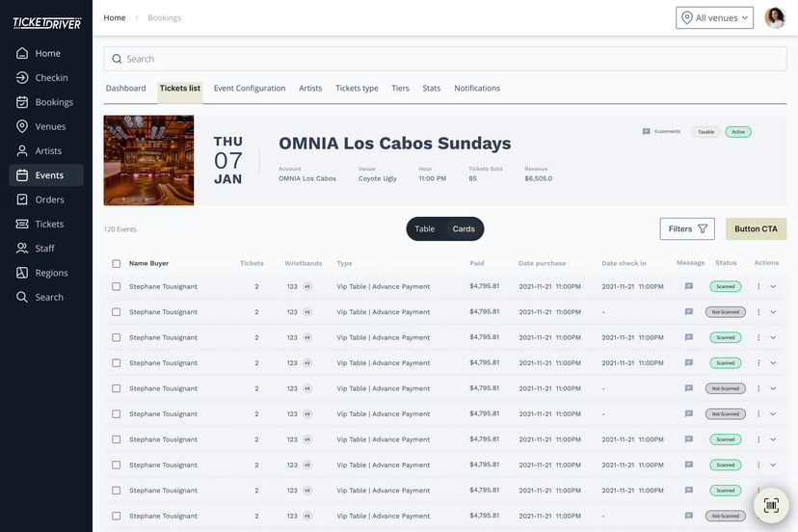Click the Regions icon in sidebar
The image size is (798, 532).
pos(22,273)
